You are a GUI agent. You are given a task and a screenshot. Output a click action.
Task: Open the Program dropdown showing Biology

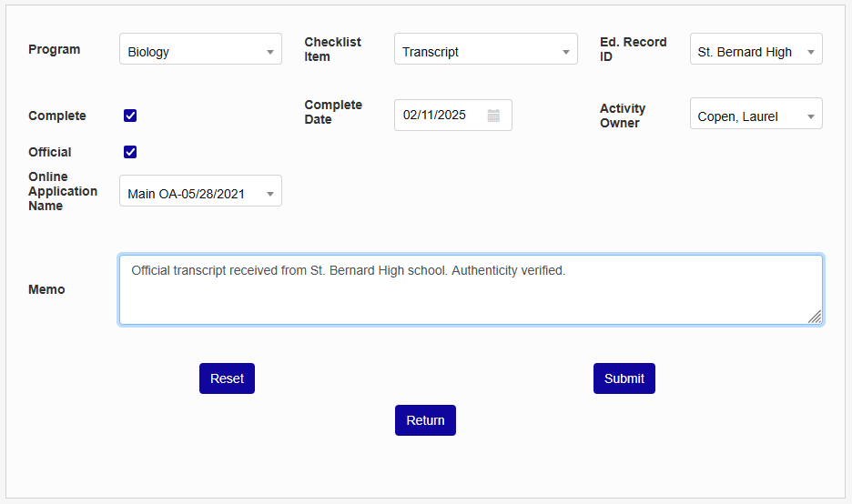[x=200, y=50]
